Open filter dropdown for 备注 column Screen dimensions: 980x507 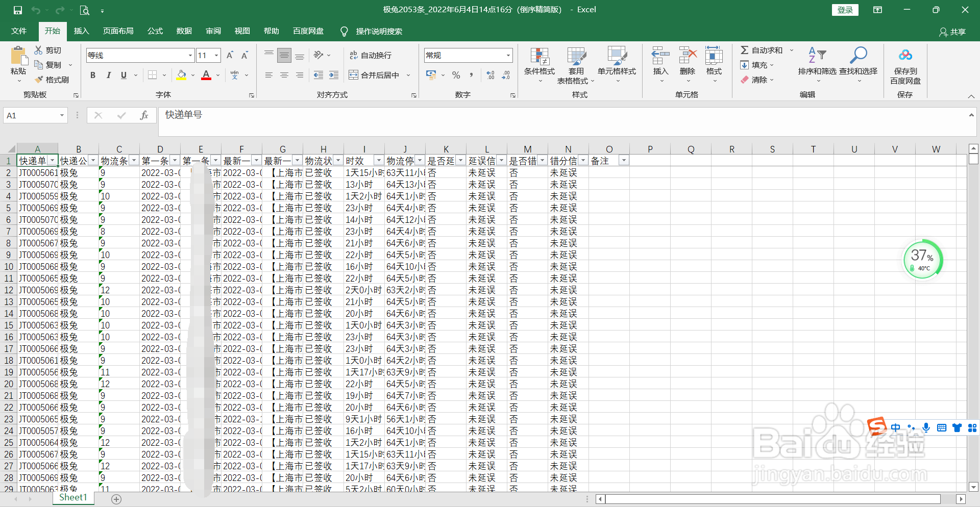pyautogui.click(x=624, y=161)
